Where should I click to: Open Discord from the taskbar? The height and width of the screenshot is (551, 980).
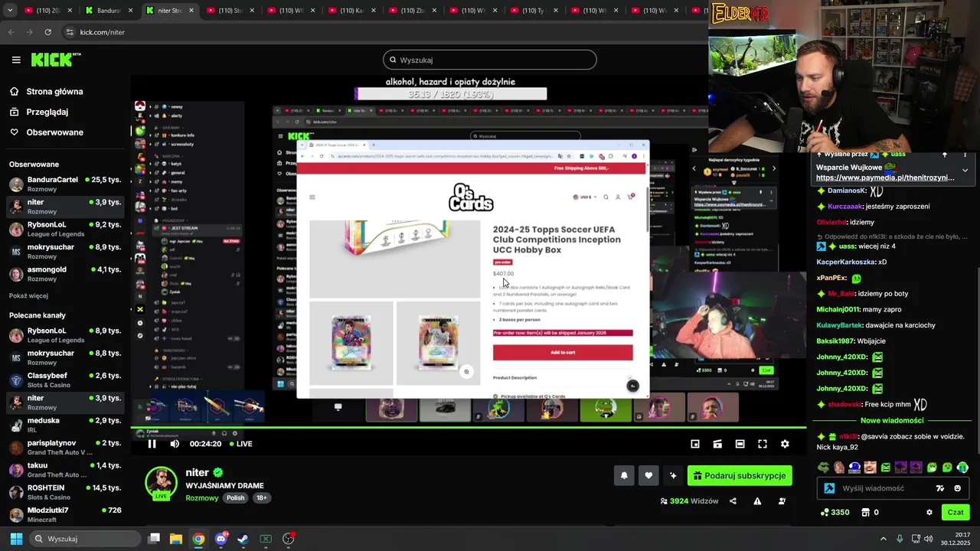coord(221,539)
